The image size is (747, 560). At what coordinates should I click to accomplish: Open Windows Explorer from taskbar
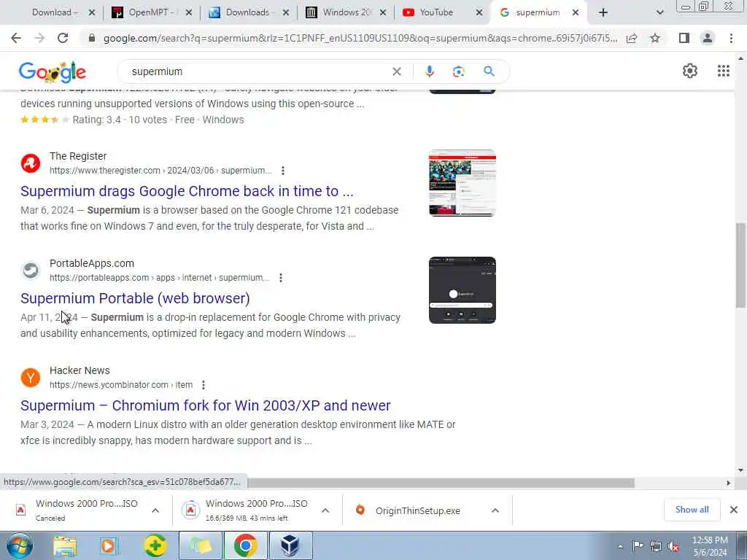click(x=65, y=545)
